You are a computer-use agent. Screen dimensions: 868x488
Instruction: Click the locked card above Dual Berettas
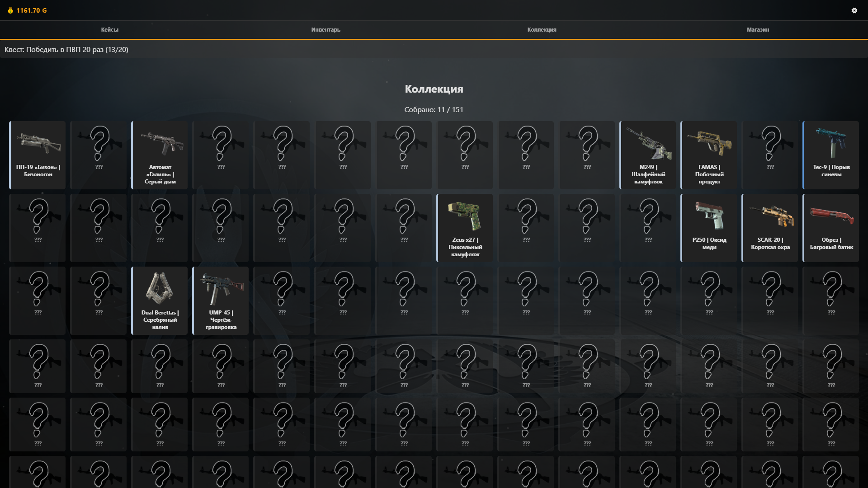click(160, 228)
